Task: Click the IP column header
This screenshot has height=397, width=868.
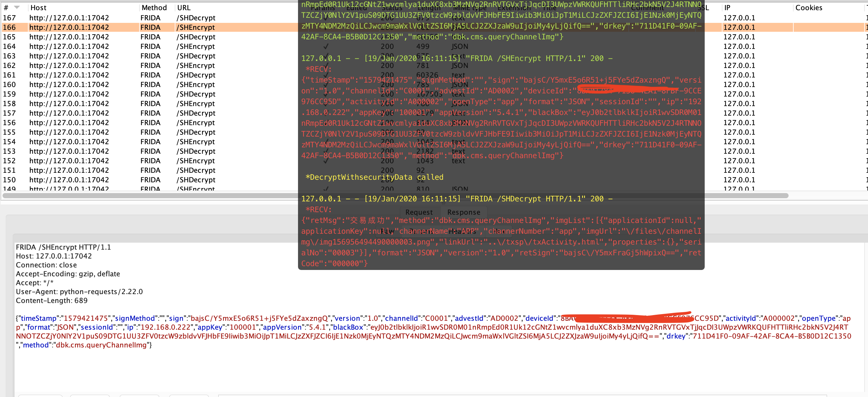Action: (x=727, y=7)
